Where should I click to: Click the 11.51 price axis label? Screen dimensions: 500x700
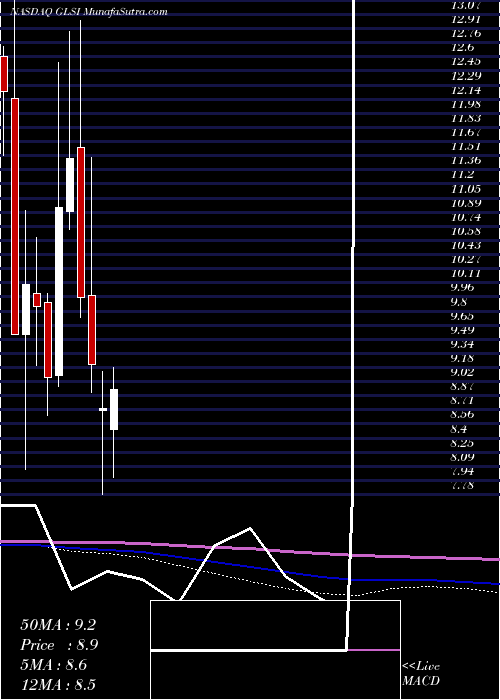pyautogui.click(x=466, y=146)
